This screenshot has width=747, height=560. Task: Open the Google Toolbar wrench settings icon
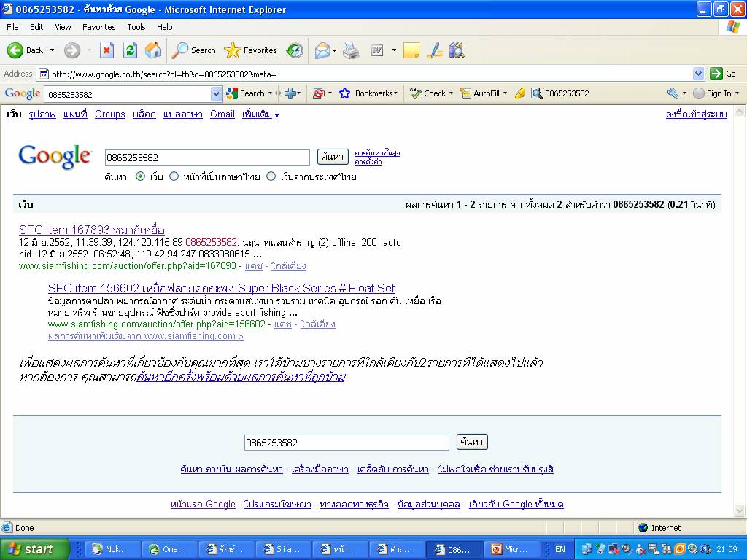673,93
